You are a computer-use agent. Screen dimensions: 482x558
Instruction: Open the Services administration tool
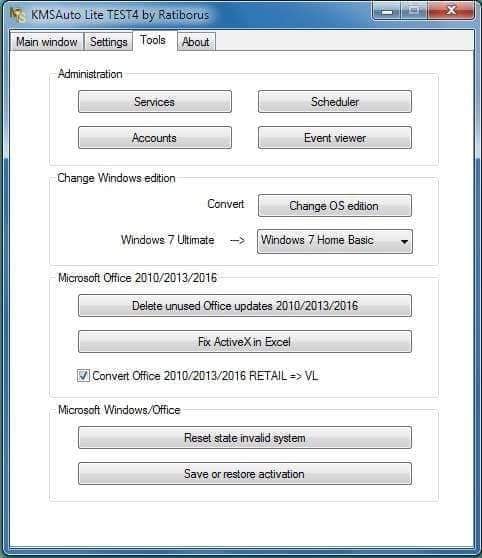coord(155,102)
